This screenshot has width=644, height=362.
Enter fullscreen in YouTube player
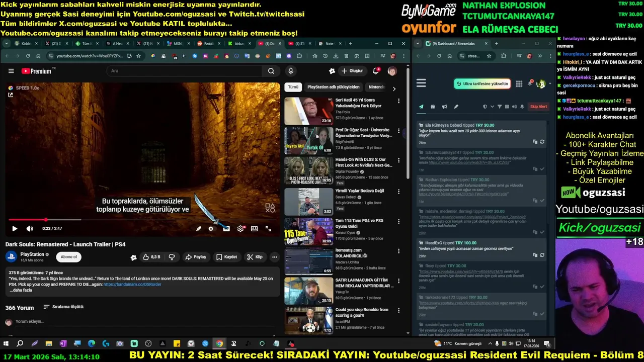[269, 228]
